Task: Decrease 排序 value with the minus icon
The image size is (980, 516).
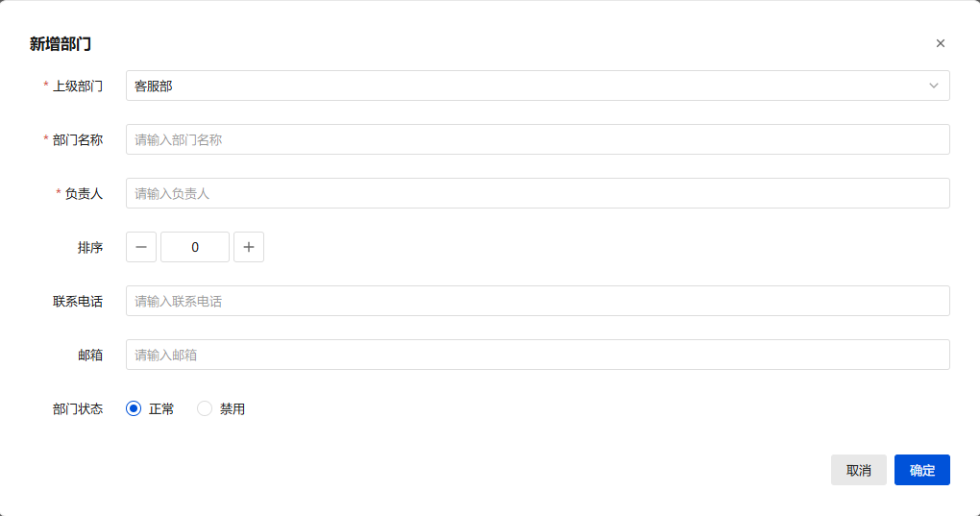Action: coord(141,247)
